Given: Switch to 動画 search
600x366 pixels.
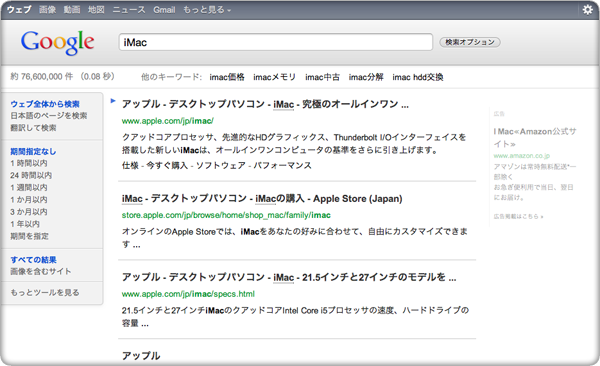Looking at the screenshot, I should pos(72,10).
